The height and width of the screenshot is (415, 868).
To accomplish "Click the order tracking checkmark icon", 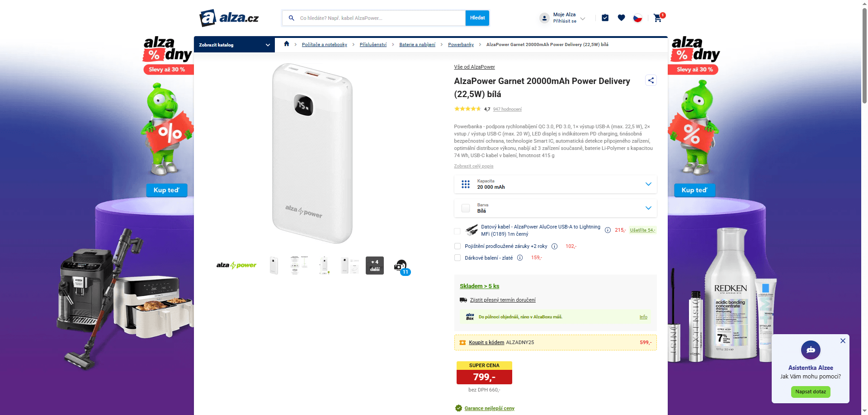I will click(605, 18).
